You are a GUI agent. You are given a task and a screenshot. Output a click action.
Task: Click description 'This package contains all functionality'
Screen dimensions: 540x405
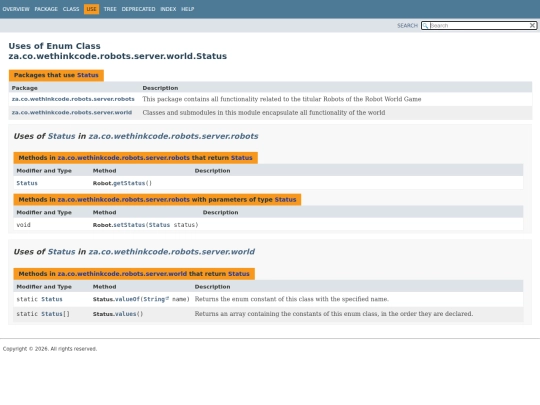click(x=282, y=99)
